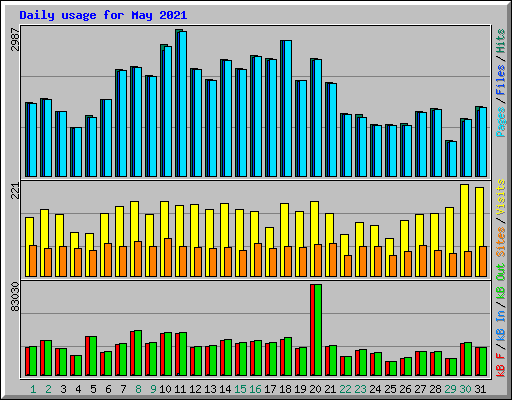Click the Pages legend label
This screenshot has width=512, height=400.
pos(501,122)
